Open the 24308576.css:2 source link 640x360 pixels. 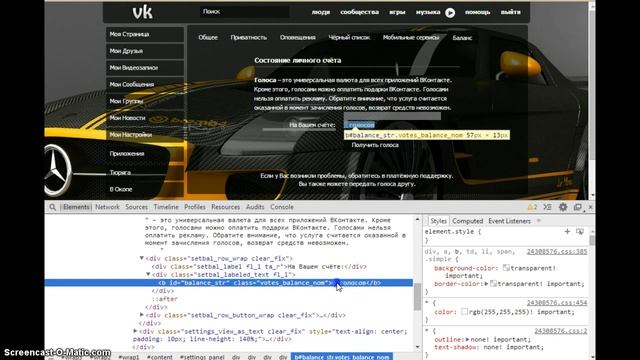(561, 331)
